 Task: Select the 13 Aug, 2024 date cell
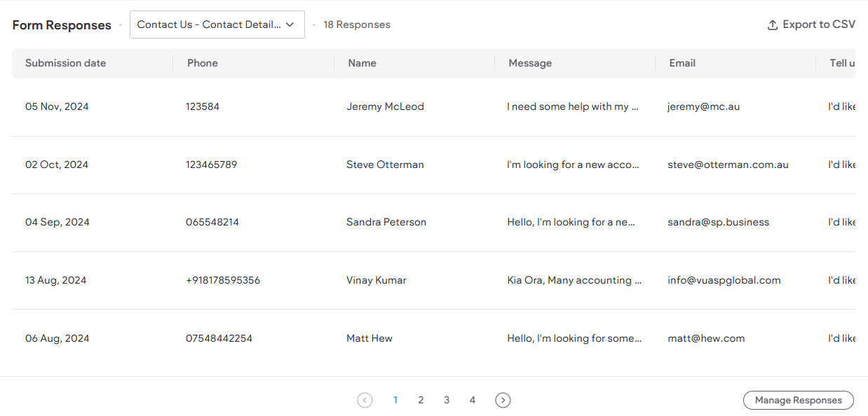tap(56, 280)
